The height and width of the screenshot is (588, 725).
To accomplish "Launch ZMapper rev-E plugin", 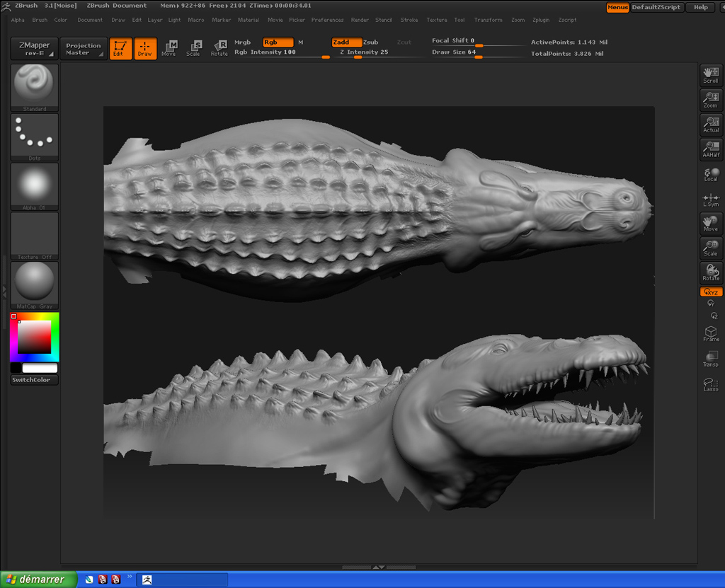I will (x=34, y=49).
